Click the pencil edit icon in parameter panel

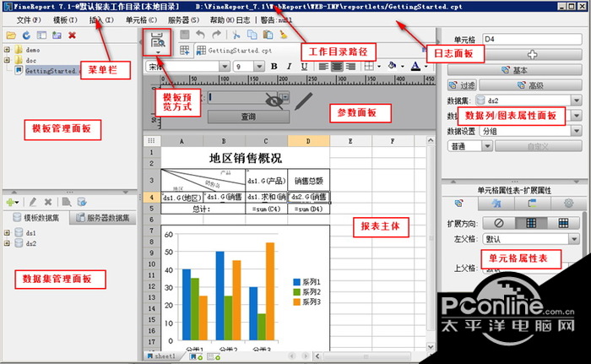click(303, 101)
